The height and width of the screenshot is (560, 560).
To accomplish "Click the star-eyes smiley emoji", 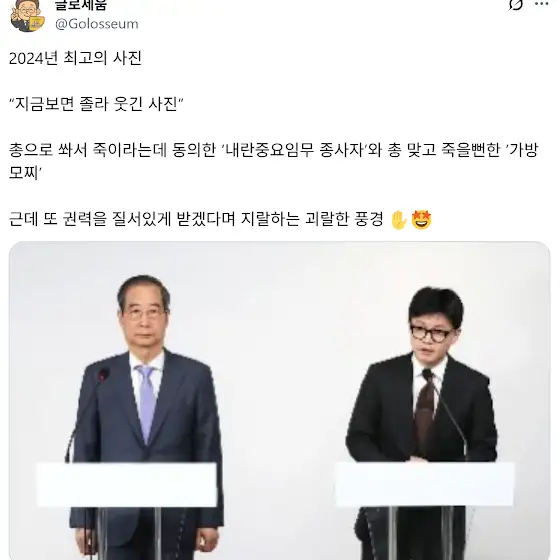I will pyautogui.click(x=421, y=220).
